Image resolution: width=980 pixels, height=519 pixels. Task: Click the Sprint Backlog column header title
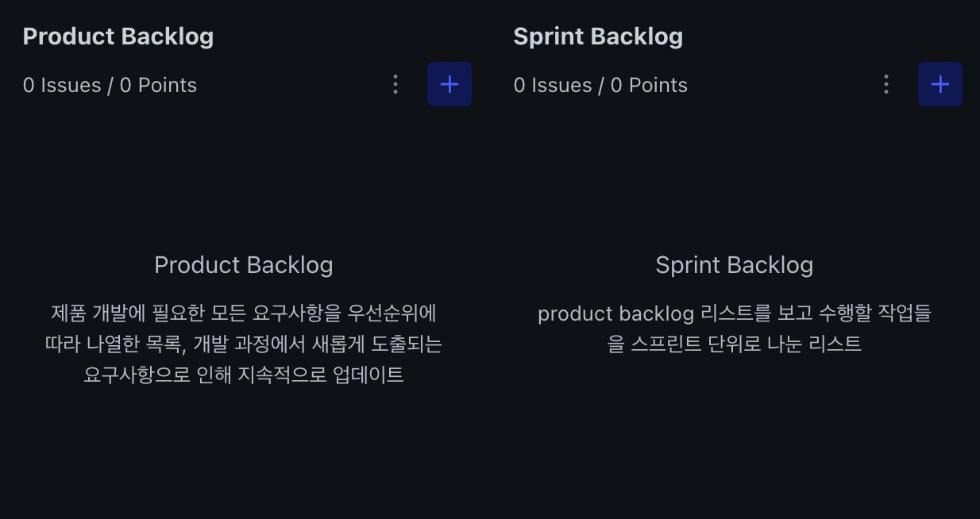(599, 36)
